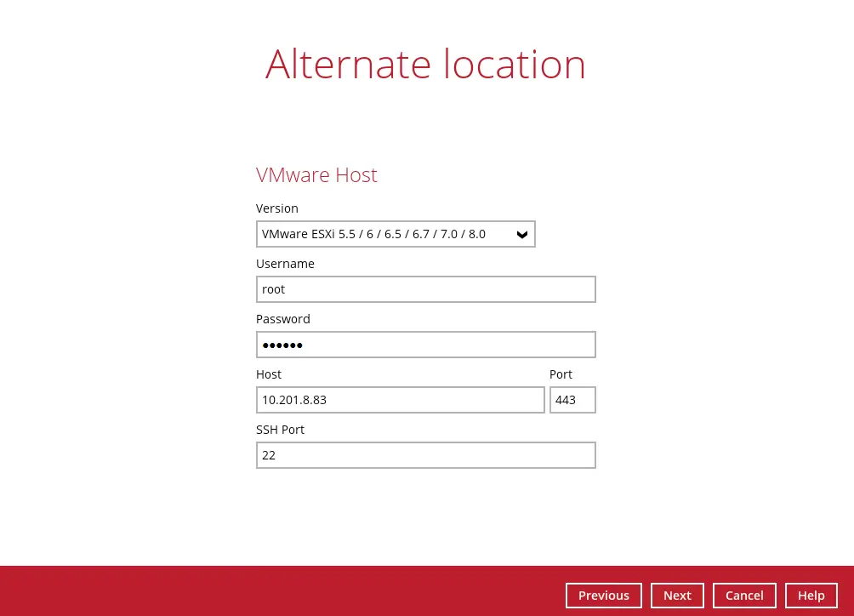Viewport: 854px width, 616px height.
Task: Click the SSH Port field with 22
Action: (x=425, y=455)
